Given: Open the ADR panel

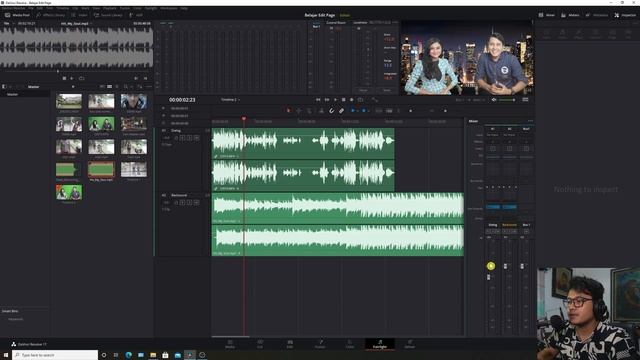Looking at the screenshot, I should [136, 15].
